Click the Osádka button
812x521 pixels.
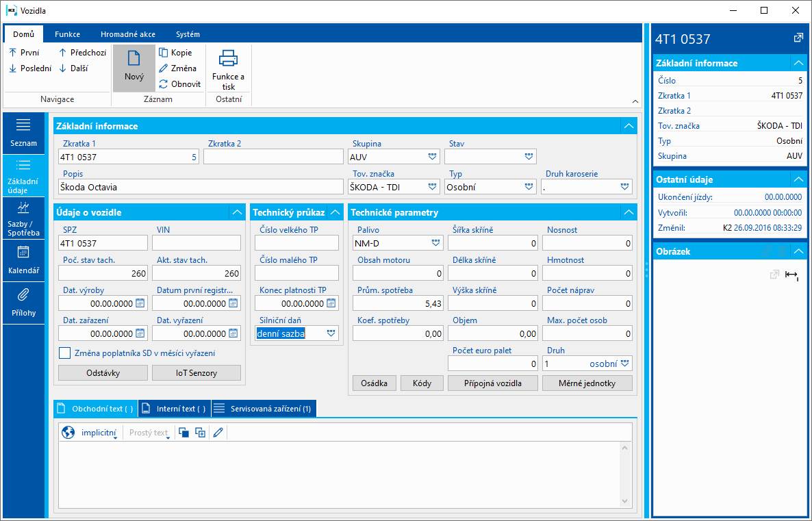(x=375, y=383)
